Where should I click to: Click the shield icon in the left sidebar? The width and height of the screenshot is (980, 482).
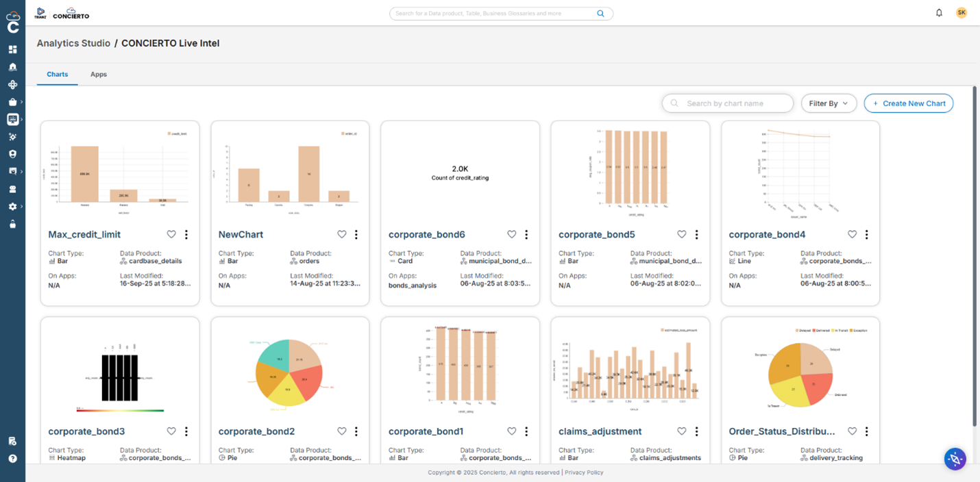[12, 153]
